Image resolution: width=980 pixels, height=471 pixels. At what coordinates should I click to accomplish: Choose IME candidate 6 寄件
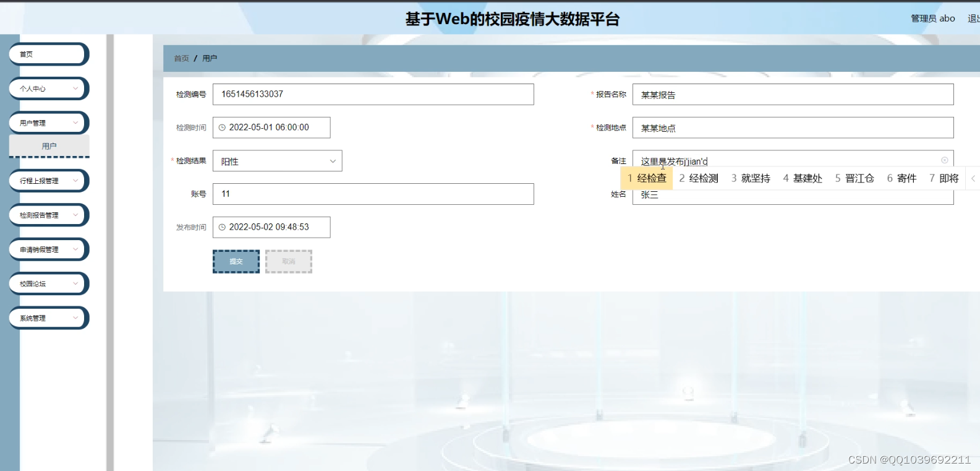pos(901,178)
